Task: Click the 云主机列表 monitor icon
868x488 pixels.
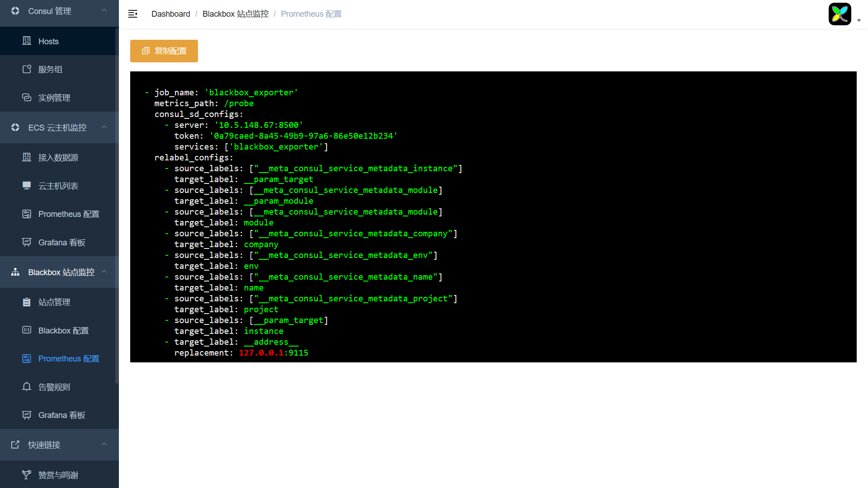Action: coord(27,186)
